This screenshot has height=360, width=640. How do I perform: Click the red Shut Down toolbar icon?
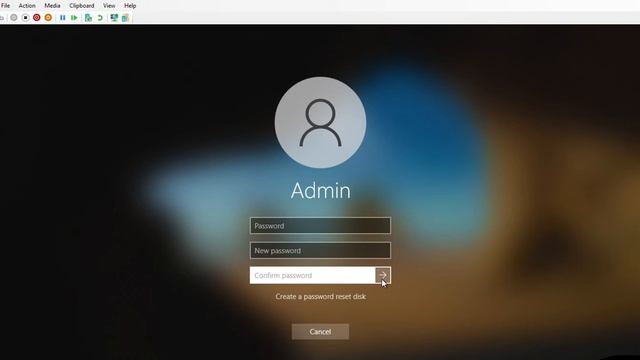click(x=37, y=18)
